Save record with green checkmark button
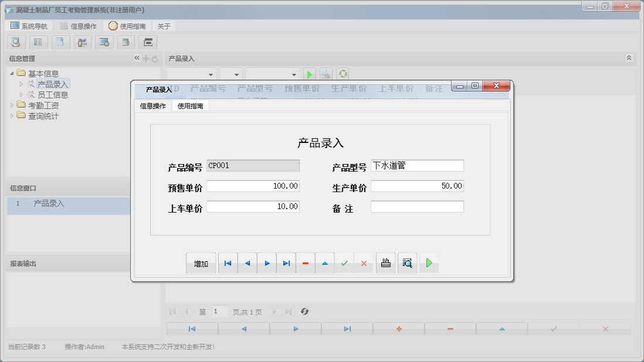This screenshot has width=644, height=362. click(x=344, y=263)
